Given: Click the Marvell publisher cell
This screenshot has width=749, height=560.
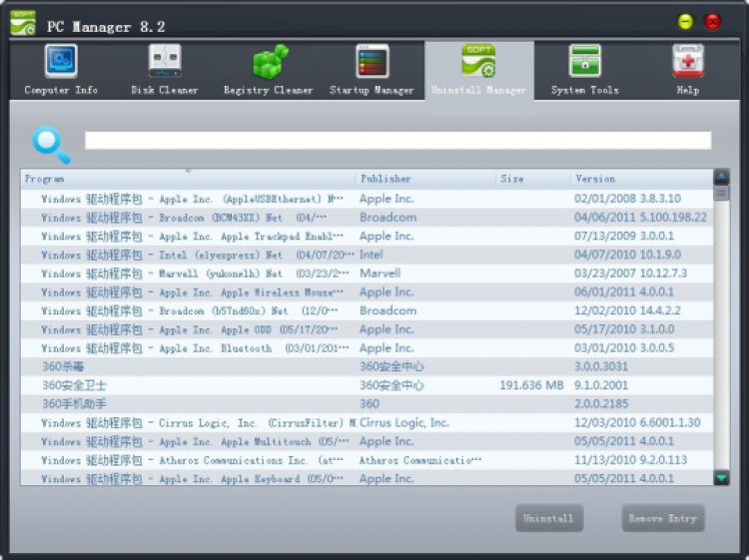Looking at the screenshot, I should click(380, 274).
